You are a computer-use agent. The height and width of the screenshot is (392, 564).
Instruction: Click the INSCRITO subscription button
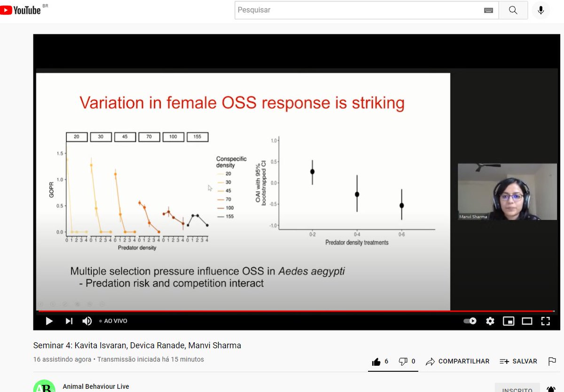[x=517, y=388]
